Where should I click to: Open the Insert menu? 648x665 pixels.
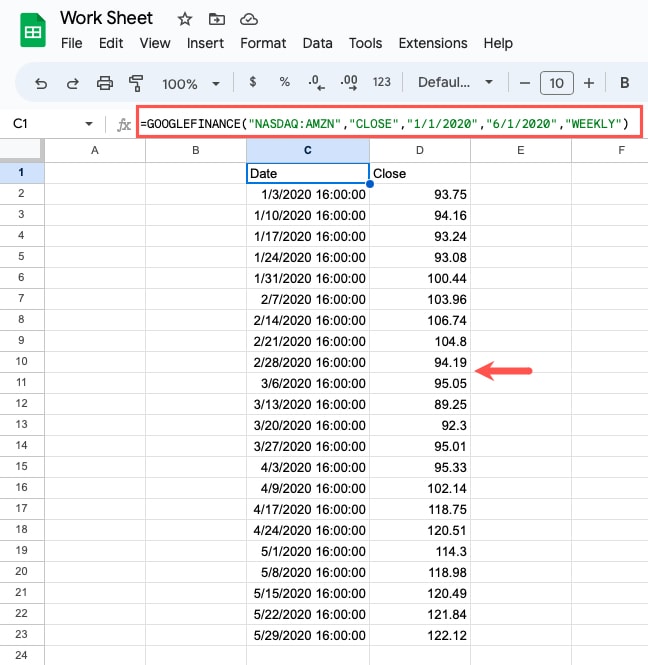click(205, 43)
